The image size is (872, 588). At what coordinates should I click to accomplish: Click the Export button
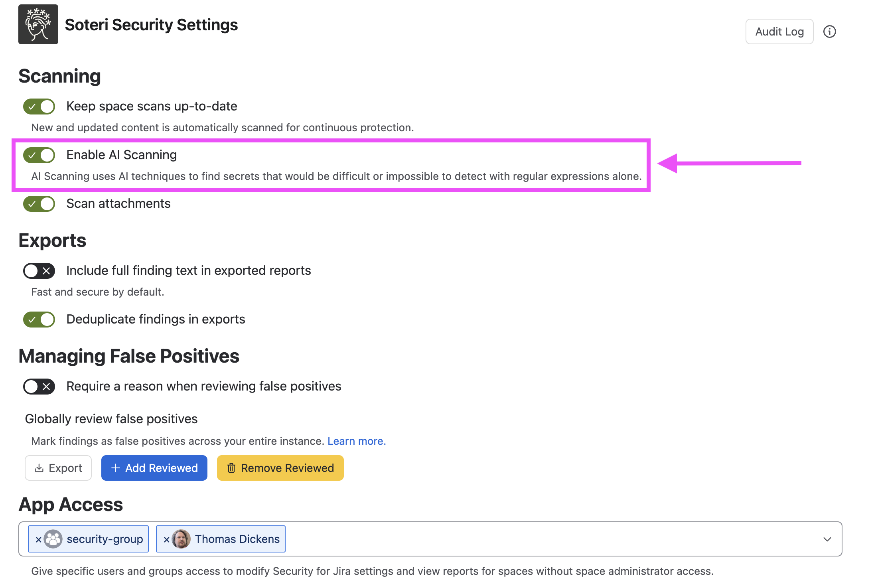58,468
